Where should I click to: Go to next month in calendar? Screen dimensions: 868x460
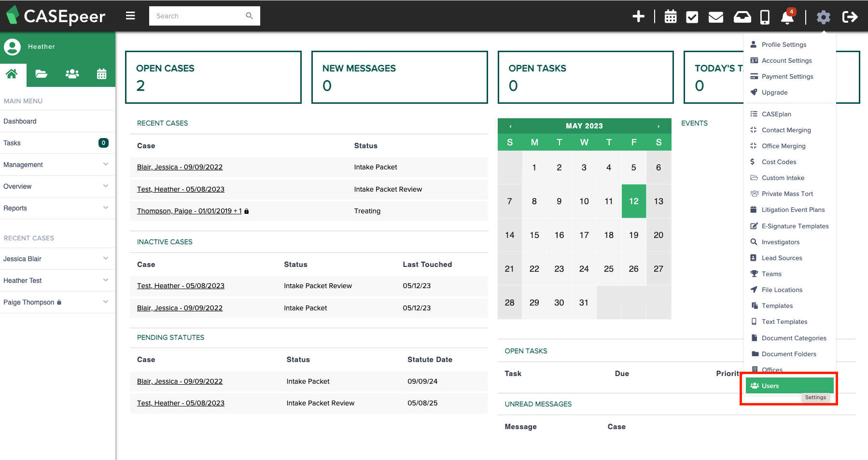point(658,126)
